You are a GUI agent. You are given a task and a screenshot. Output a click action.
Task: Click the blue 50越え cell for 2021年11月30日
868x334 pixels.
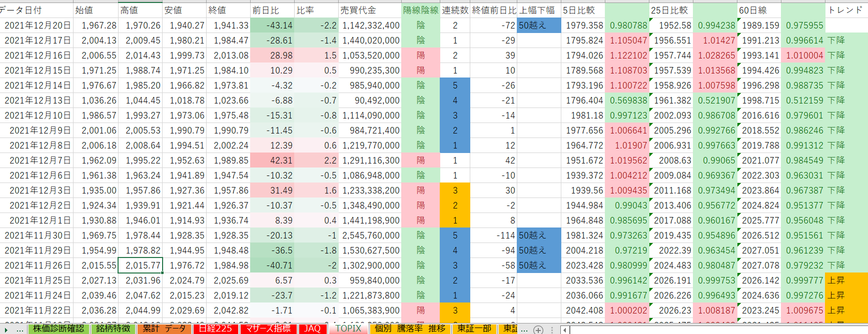click(x=539, y=235)
